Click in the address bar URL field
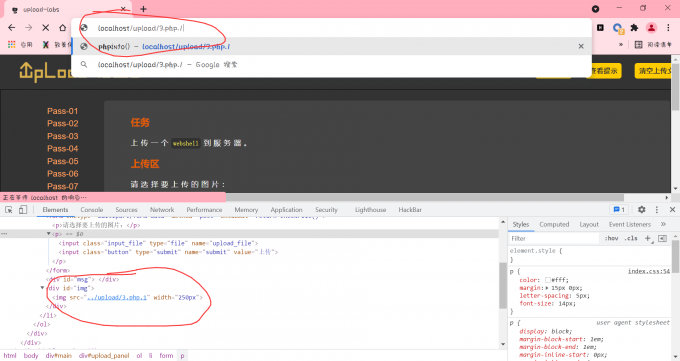The height and width of the screenshot is (361, 680). click(x=332, y=28)
